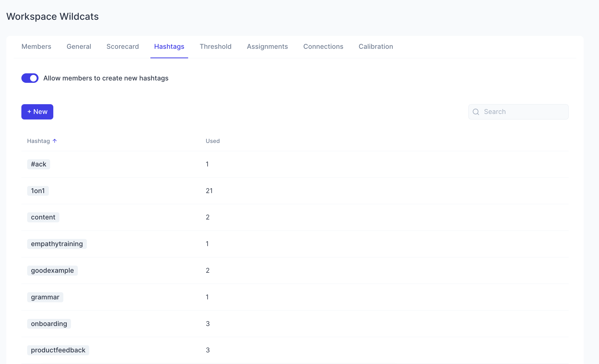Screen dimensions: 599x364
Task: Open the Threshold settings tab
Action: (x=215, y=46)
